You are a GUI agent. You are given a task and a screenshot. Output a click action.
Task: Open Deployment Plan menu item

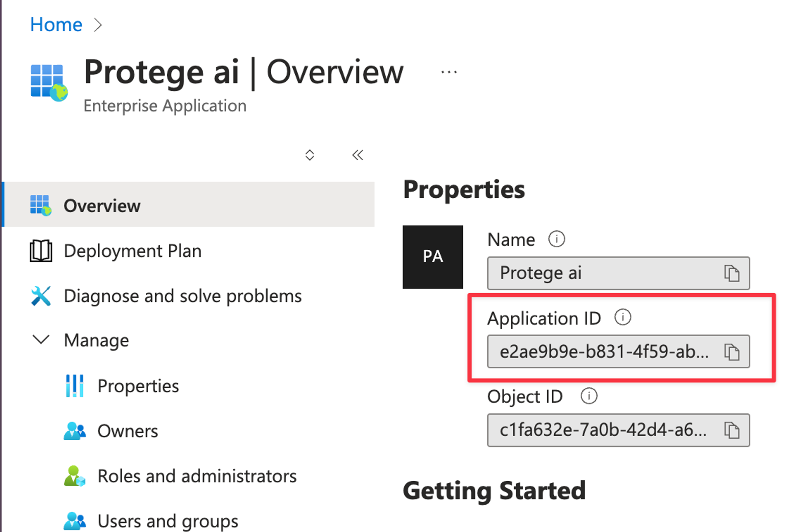pos(132,251)
